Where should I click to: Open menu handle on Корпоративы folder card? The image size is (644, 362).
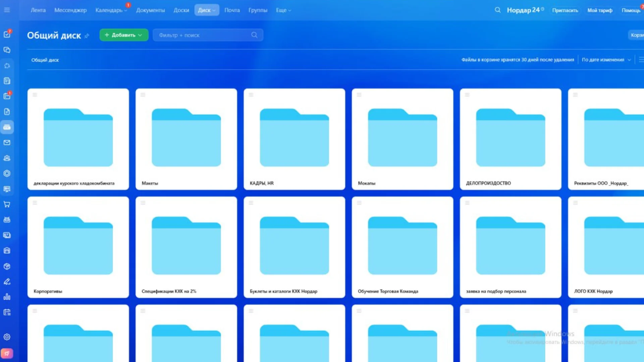point(35,203)
